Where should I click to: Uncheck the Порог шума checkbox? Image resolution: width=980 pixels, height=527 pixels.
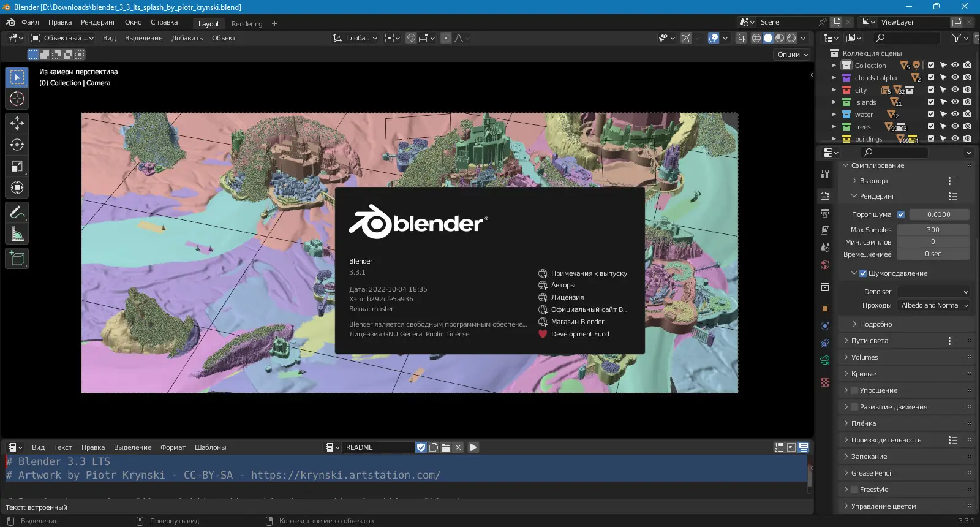click(901, 214)
